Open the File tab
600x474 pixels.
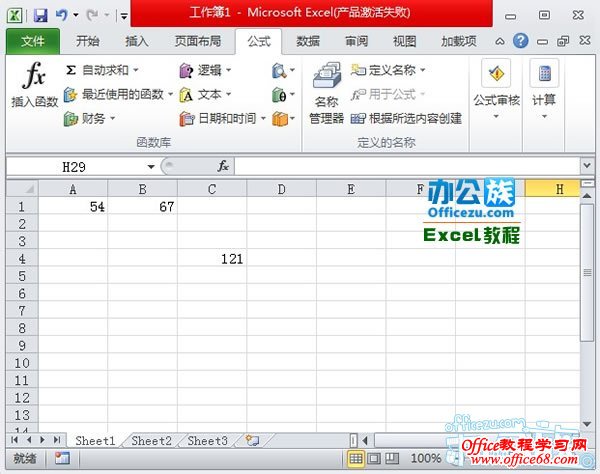coord(33,41)
